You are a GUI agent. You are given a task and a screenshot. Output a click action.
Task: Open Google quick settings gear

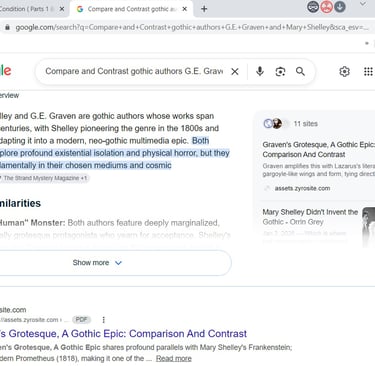click(x=344, y=71)
